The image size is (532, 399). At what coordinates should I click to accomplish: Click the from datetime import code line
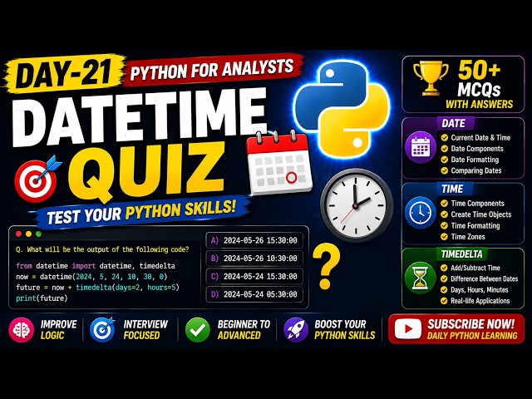(x=96, y=266)
